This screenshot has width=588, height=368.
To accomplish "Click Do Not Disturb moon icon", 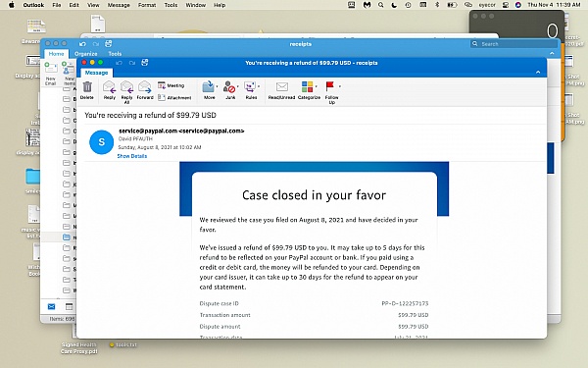I will [x=394, y=5].
